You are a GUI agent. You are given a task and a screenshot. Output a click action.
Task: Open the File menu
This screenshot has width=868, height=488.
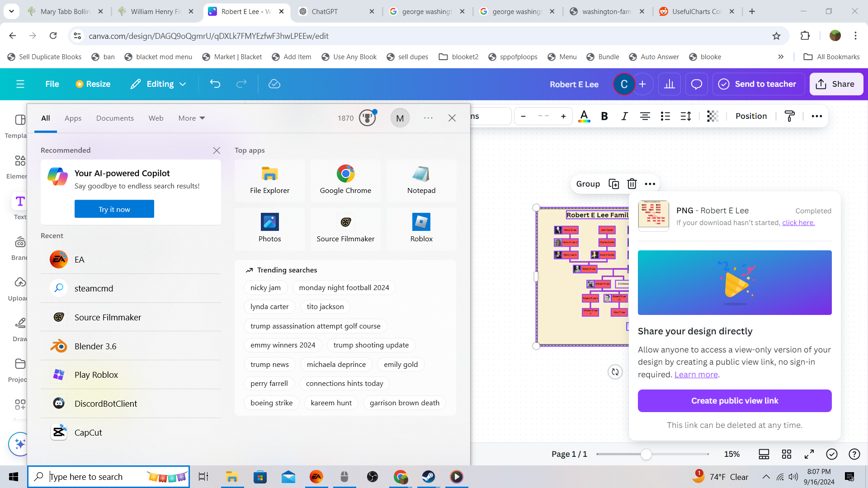point(52,84)
